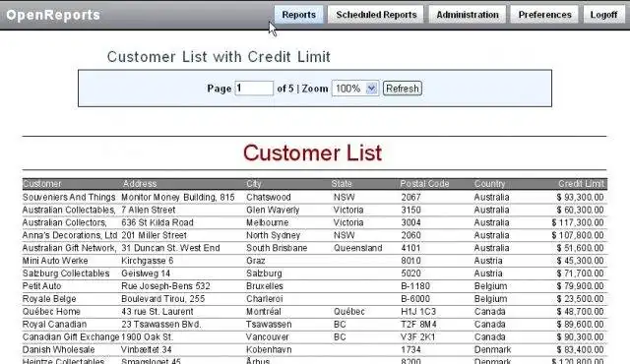Click the Royal Canadian customer name
Viewport: 630px width, 364px height.
point(54,325)
